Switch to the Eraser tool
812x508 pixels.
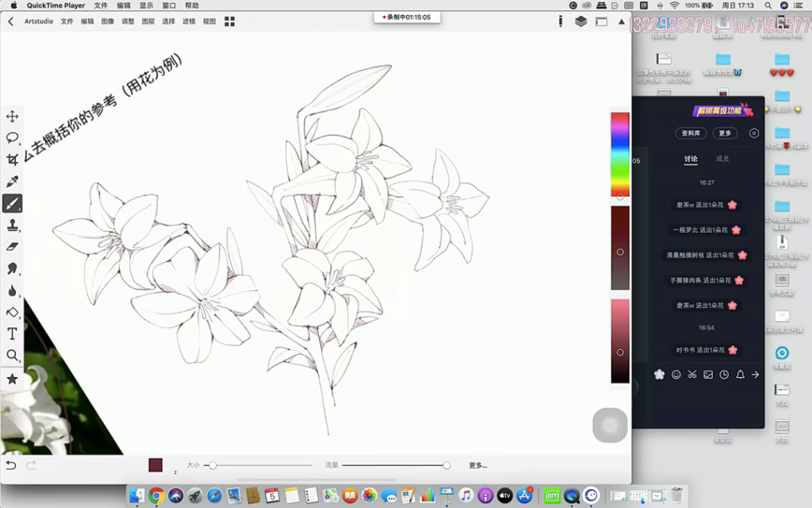(12, 247)
